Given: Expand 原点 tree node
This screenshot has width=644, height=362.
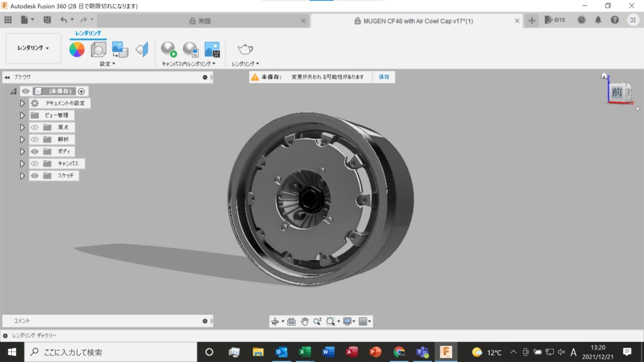Looking at the screenshot, I should [22, 127].
